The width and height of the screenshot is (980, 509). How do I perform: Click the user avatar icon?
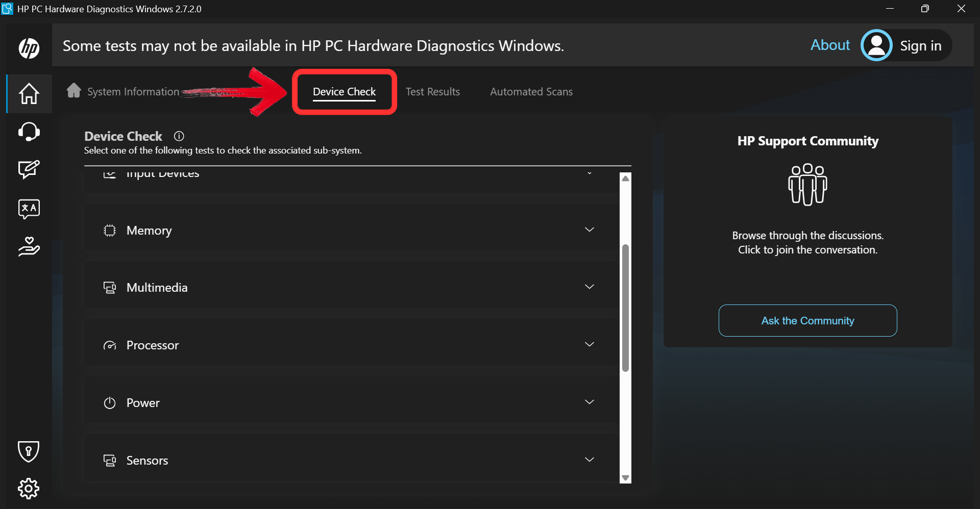pos(877,45)
